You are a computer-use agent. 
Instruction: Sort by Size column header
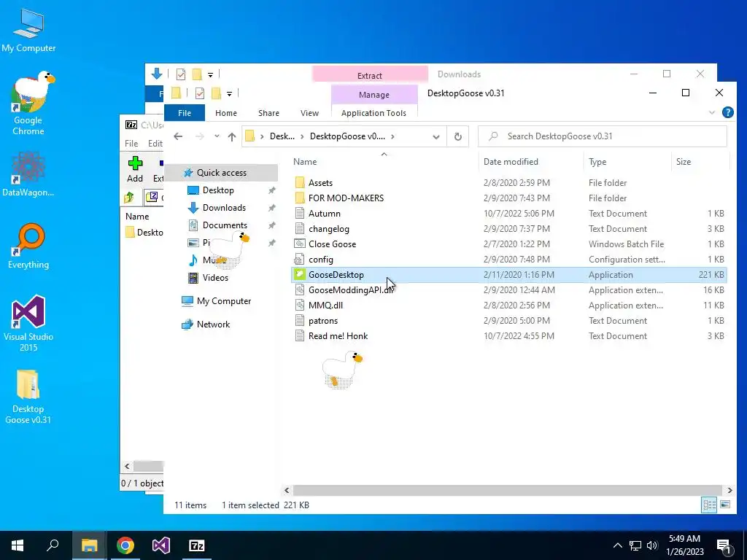(700, 162)
